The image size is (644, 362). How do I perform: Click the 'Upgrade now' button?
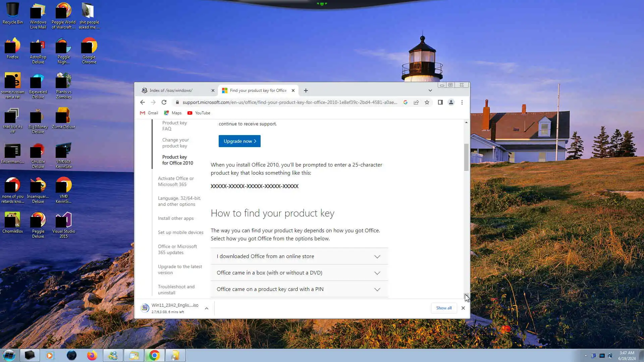(239, 141)
